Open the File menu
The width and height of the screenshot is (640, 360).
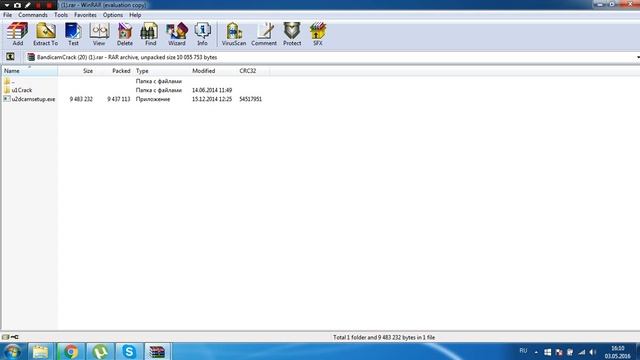coord(7,15)
